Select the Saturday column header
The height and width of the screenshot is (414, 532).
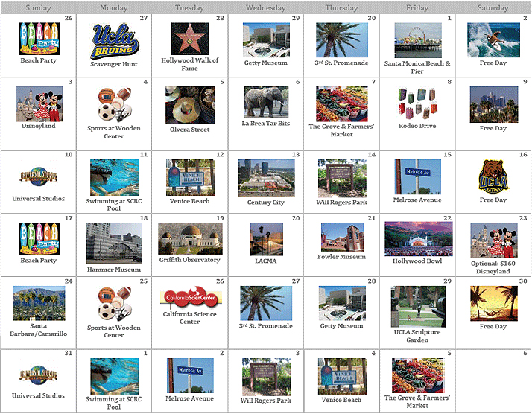493,8
